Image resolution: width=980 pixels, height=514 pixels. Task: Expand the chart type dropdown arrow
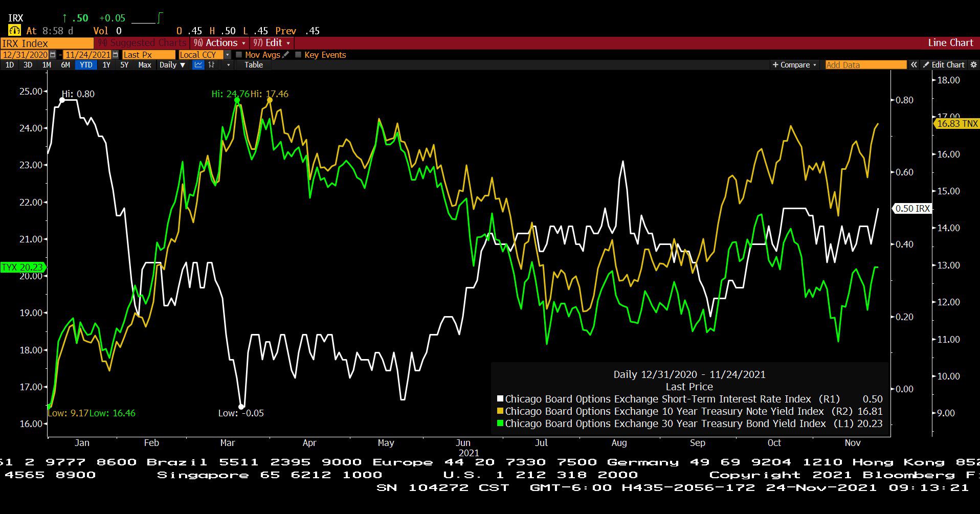(228, 65)
